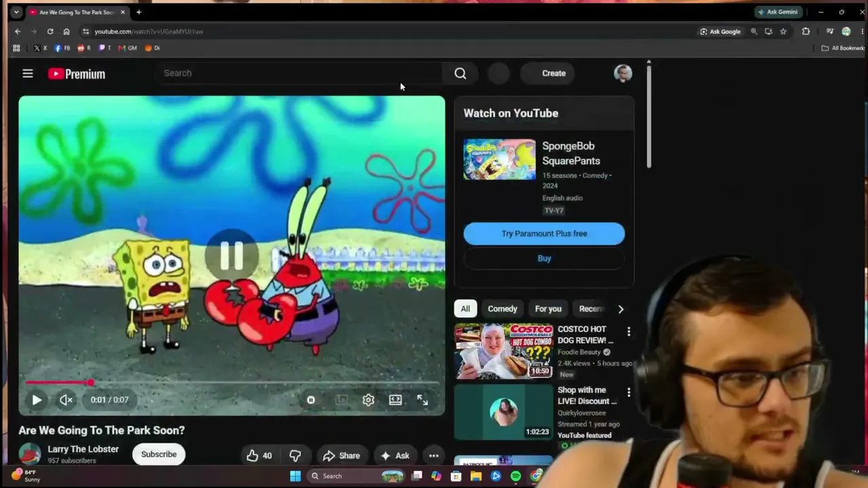This screenshot has height=488, width=868.
Task: Open the tab search dropdown arrow
Action: pos(16,12)
